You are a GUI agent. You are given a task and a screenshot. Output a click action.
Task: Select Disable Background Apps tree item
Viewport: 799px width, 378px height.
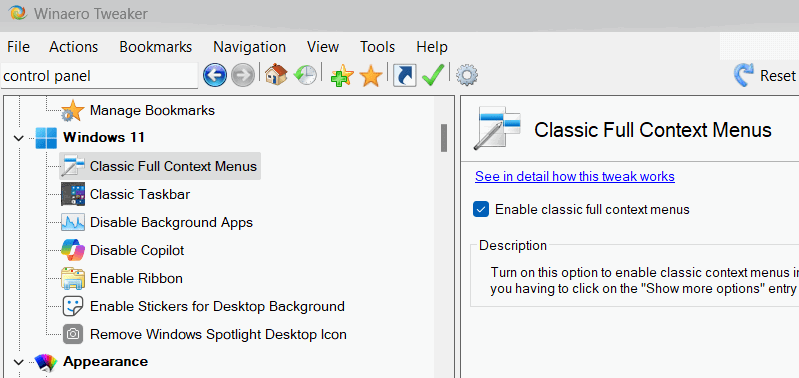[x=171, y=222]
